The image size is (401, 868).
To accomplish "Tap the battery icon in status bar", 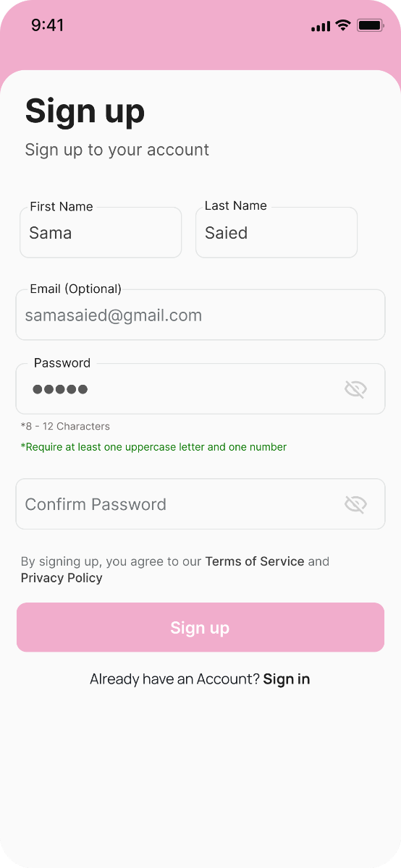I will tap(370, 25).
